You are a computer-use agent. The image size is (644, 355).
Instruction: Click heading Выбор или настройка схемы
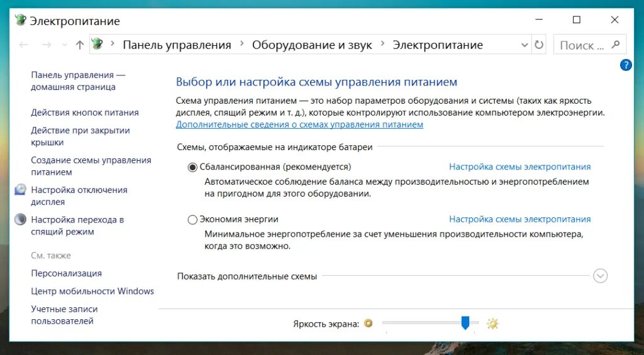click(x=316, y=82)
